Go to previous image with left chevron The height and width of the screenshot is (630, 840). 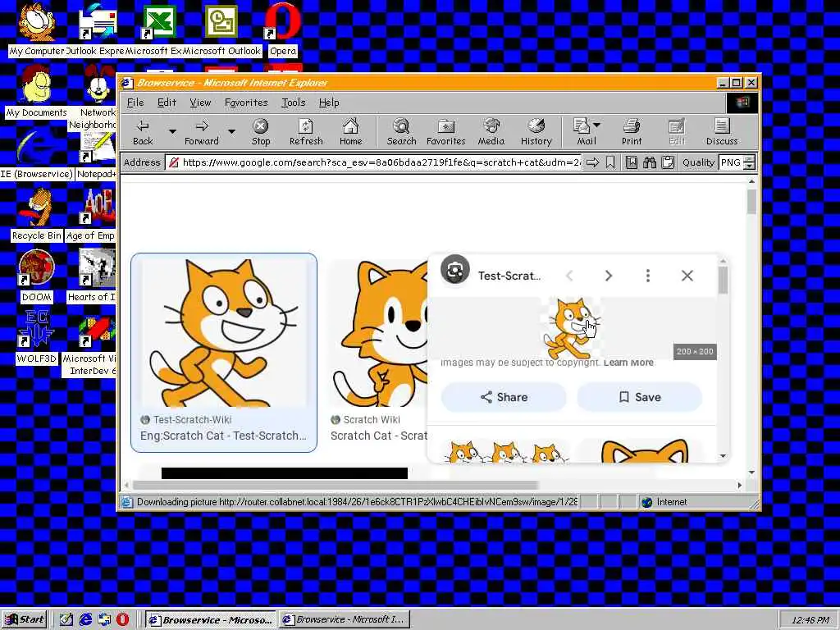pos(569,276)
